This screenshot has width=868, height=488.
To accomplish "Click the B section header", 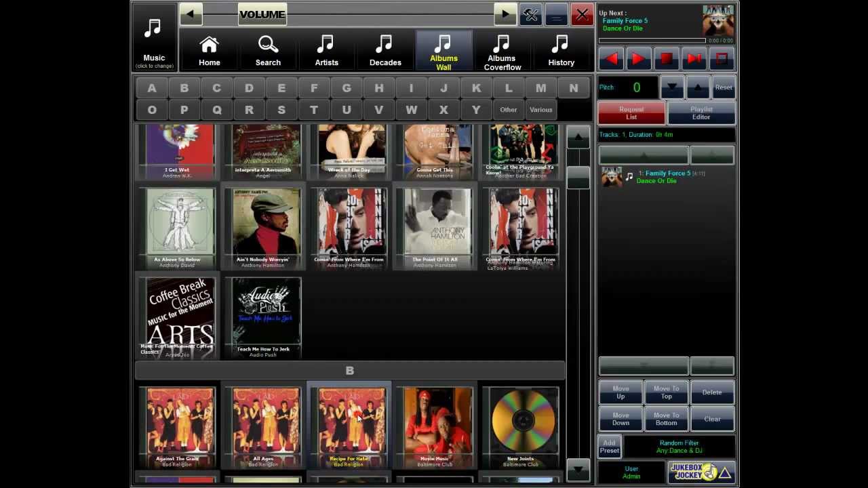I will click(x=349, y=371).
